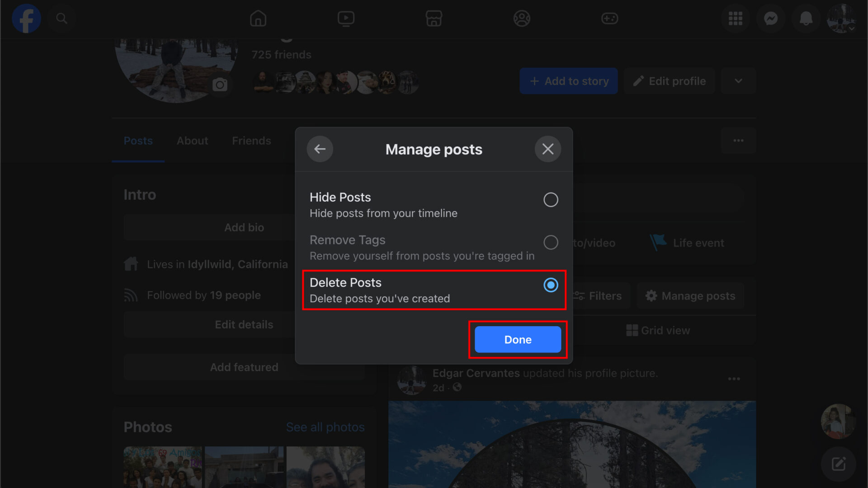This screenshot has width=868, height=488.
Task: Confirm with the Done button
Action: point(517,339)
